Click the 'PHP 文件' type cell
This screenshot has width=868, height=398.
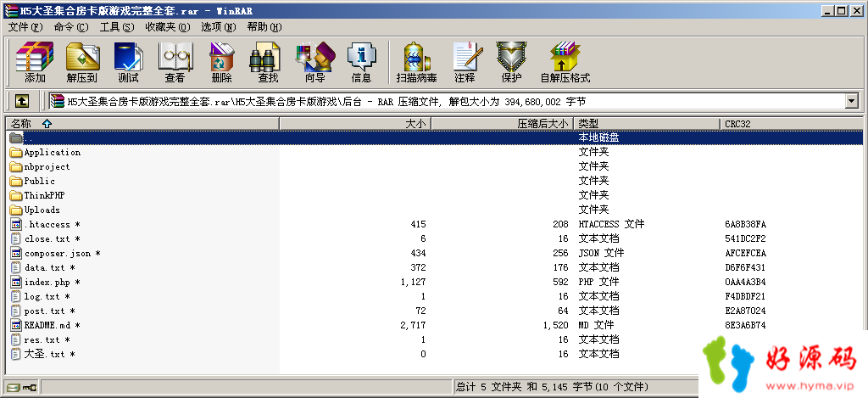coord(598,282)
